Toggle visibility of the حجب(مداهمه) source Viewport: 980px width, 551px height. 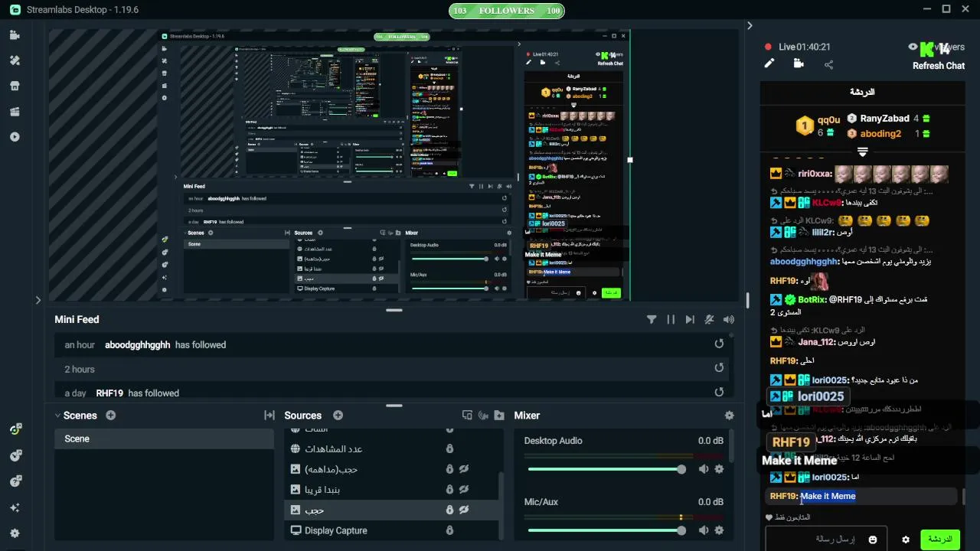(x=464, y=469)
